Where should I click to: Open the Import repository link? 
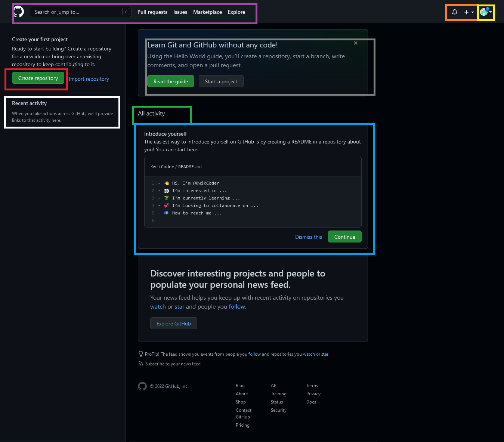click(89, 79)
